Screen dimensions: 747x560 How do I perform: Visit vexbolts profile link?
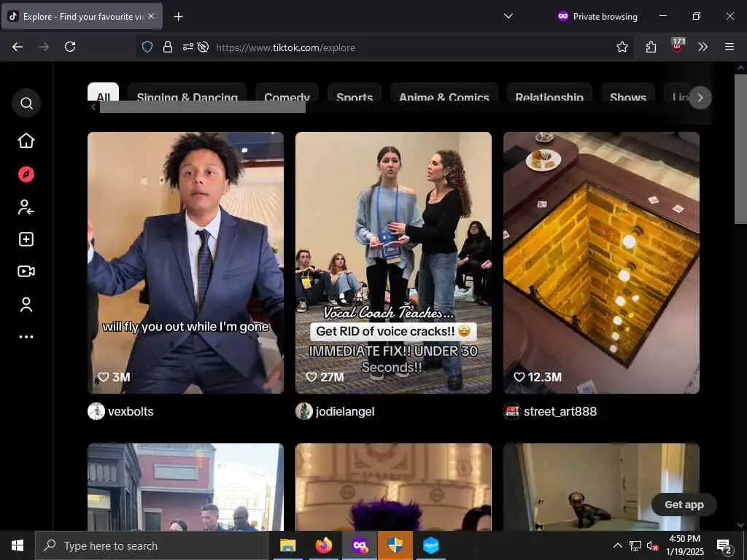pos(131,411)
